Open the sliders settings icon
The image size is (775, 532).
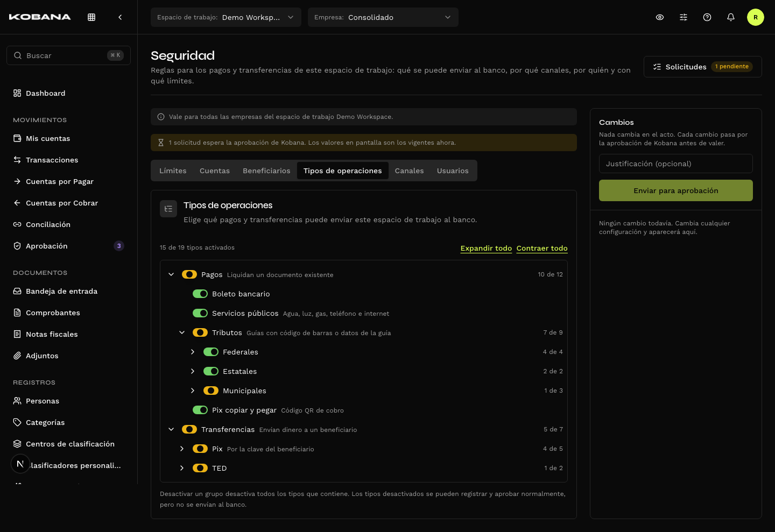tap(684, 17)
